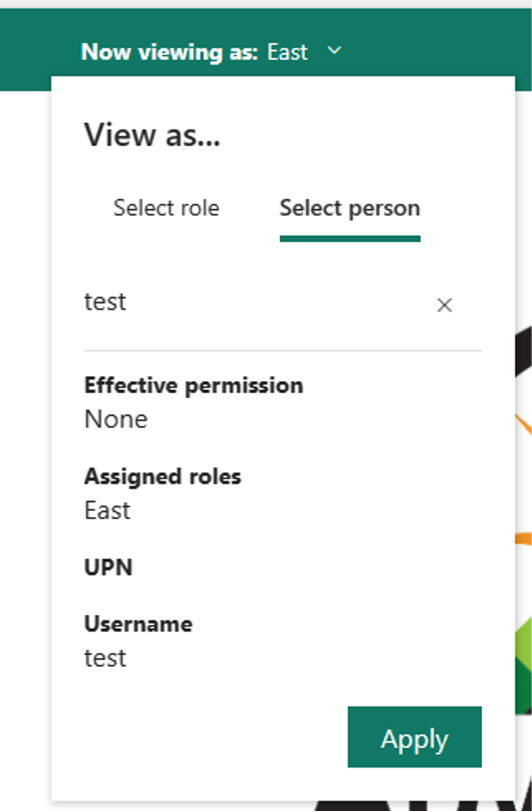
Task: Click the Apply button
Action: click(x=415, y=737)
